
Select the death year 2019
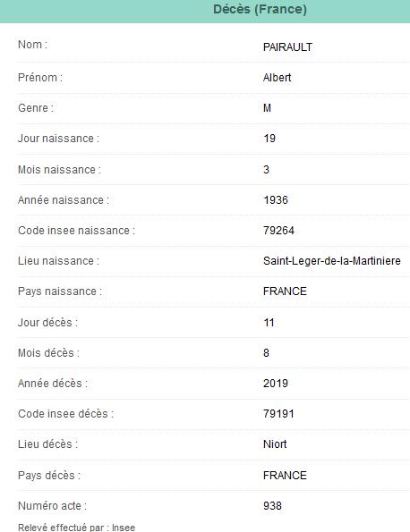(276, 384)
